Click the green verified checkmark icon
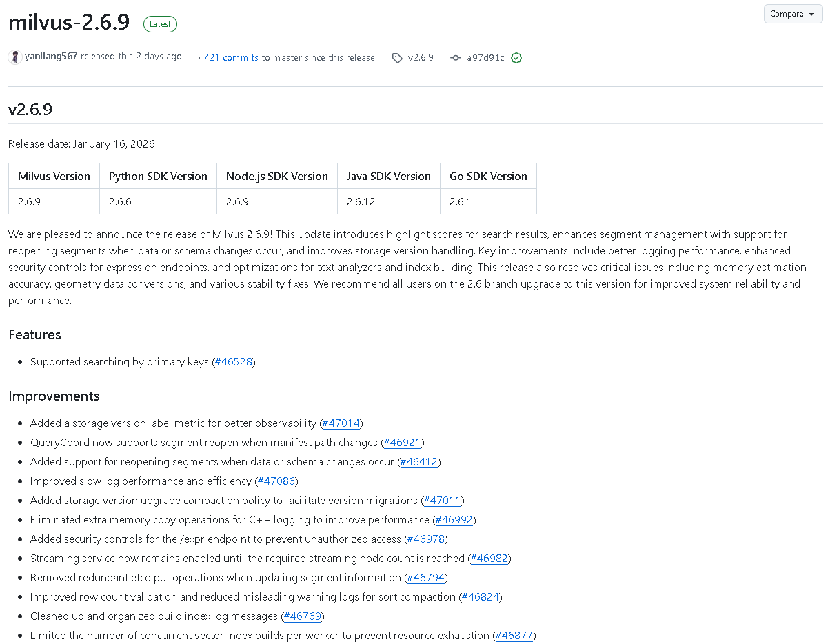The width and height of the screenshot is (828, 644). pos(516,58)
